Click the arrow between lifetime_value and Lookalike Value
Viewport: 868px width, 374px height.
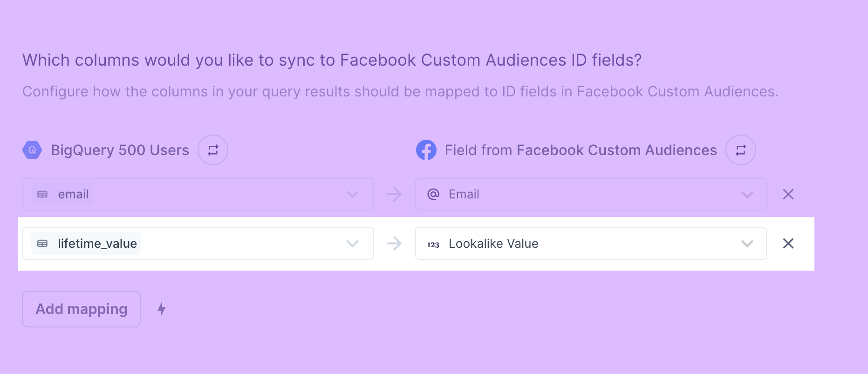(x=394, y=244)
